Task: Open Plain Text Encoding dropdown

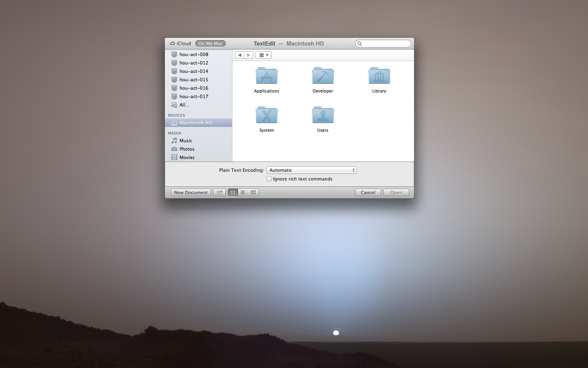Action: [311, 170]
